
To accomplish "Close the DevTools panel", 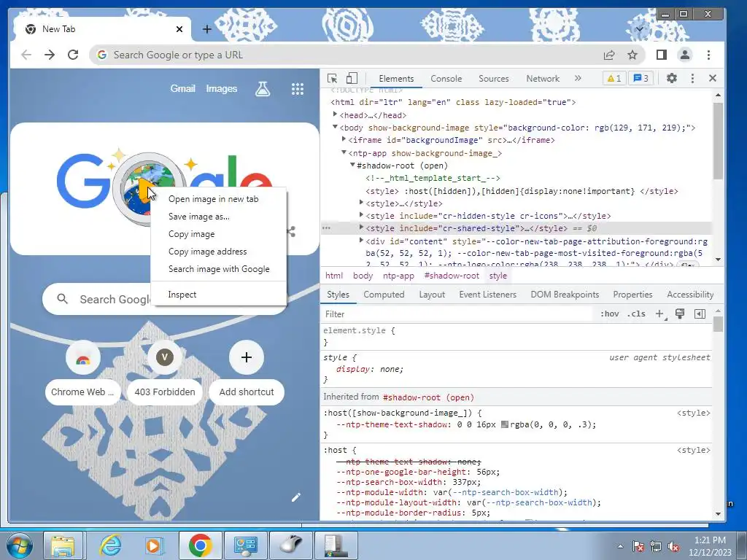I will pos(713,78).
